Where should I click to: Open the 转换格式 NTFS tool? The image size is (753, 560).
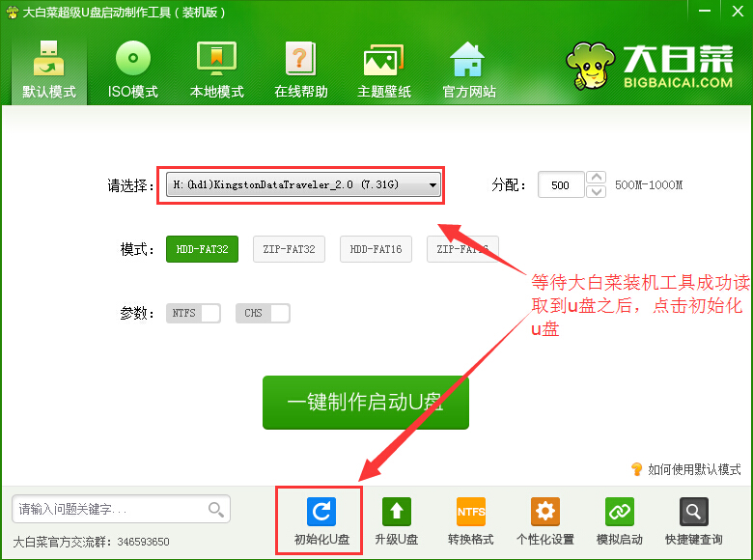point(470,513)
